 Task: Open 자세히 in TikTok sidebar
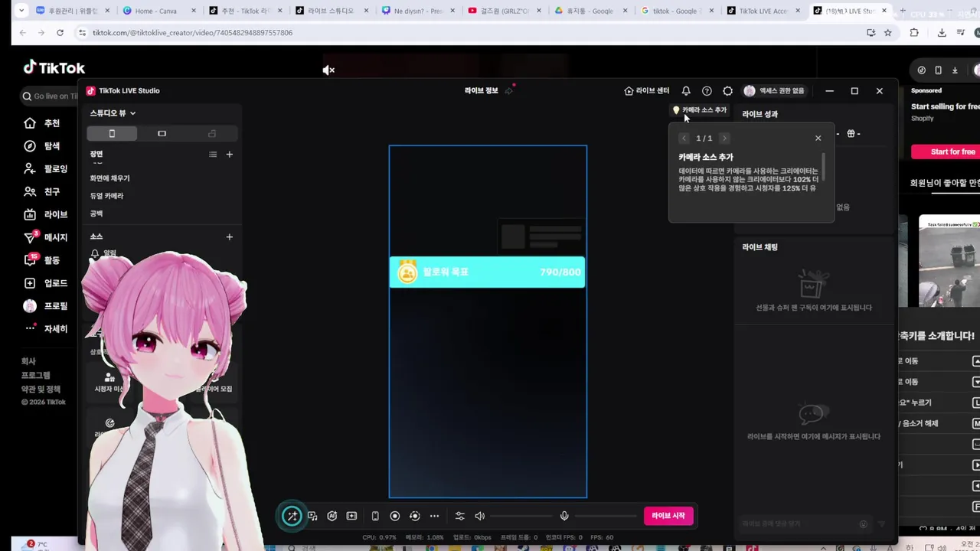click(x=46, y=329)
